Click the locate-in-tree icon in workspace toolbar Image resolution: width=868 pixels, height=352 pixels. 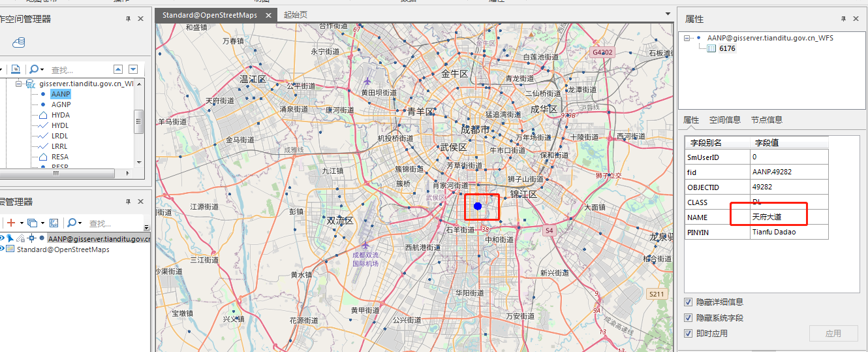click(x=15, y=69)
